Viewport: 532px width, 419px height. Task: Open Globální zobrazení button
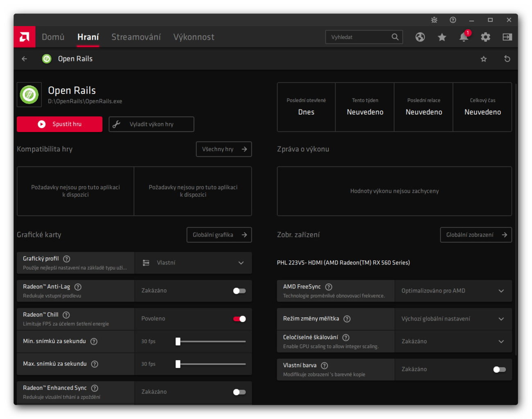point(476,235)
